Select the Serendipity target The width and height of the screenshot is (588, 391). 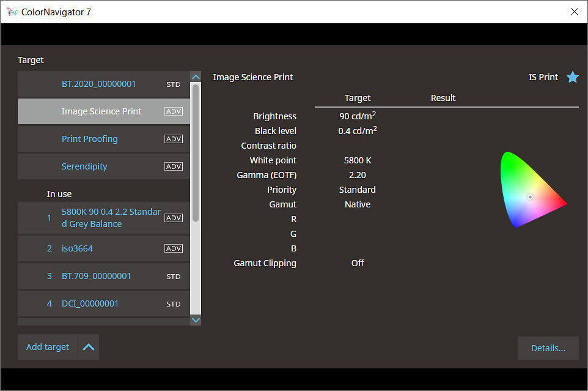tap(86, 166)
